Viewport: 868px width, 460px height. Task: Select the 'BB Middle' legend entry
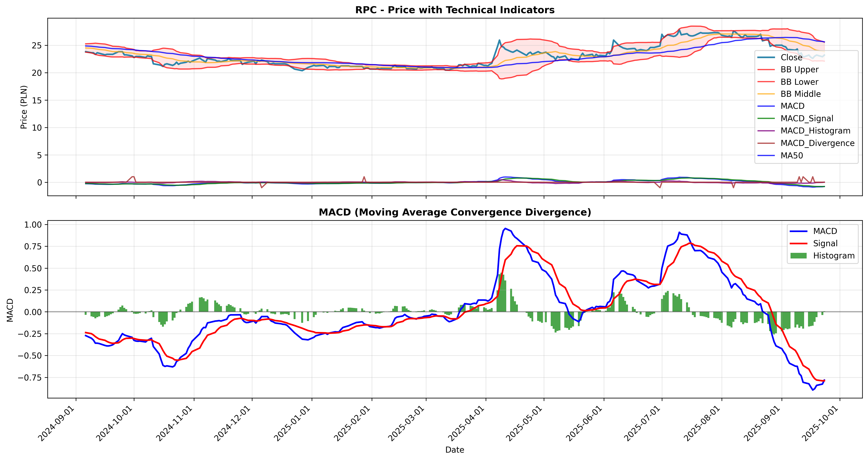[x=801, y=94]
